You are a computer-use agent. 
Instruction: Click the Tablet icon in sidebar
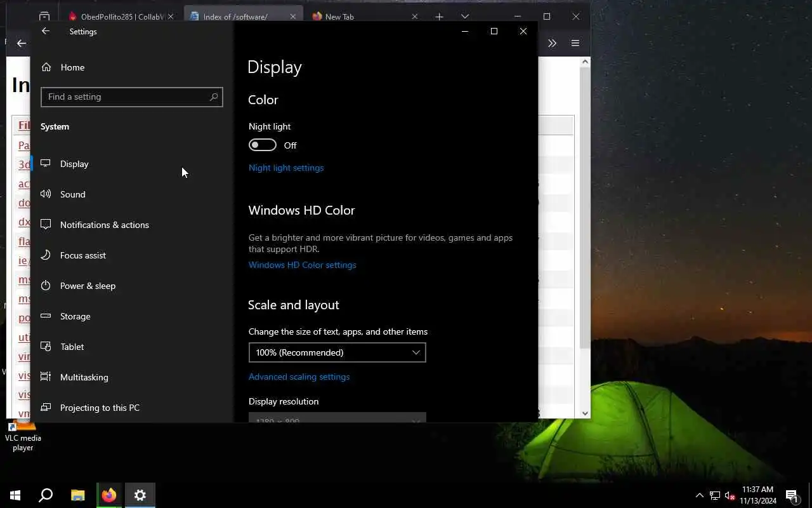pyautogui.click(x=46, y=347)
